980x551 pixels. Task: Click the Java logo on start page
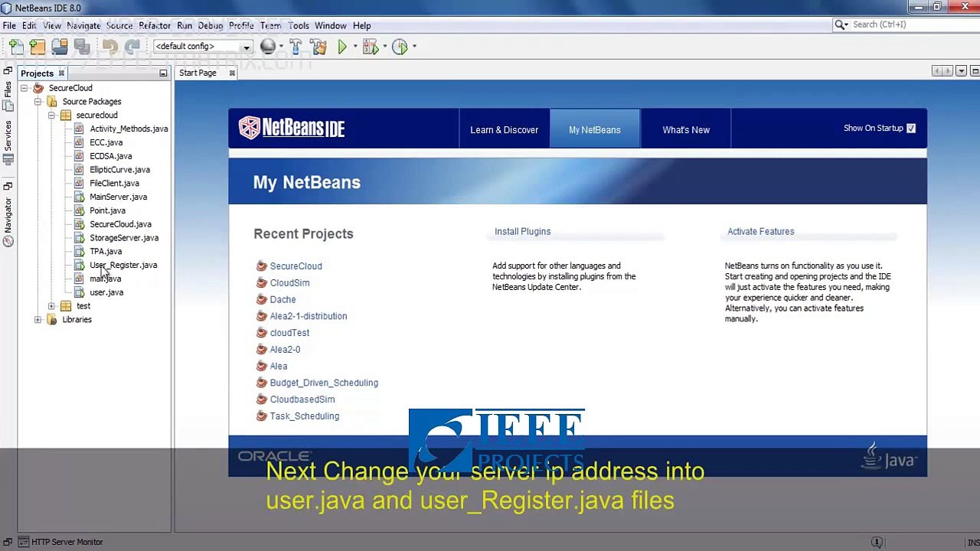point(888,455)
